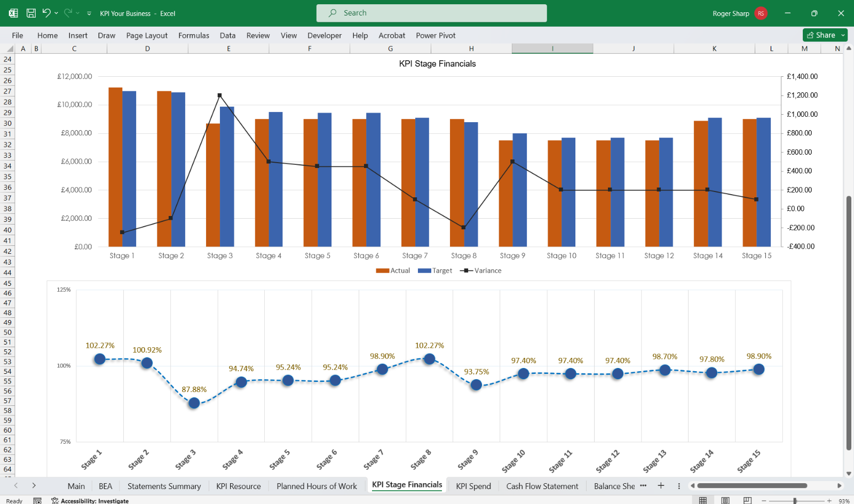Open the Formulas ribbon tab
Image resolution: width=854 pixels, height=504 pixels.
193,35
